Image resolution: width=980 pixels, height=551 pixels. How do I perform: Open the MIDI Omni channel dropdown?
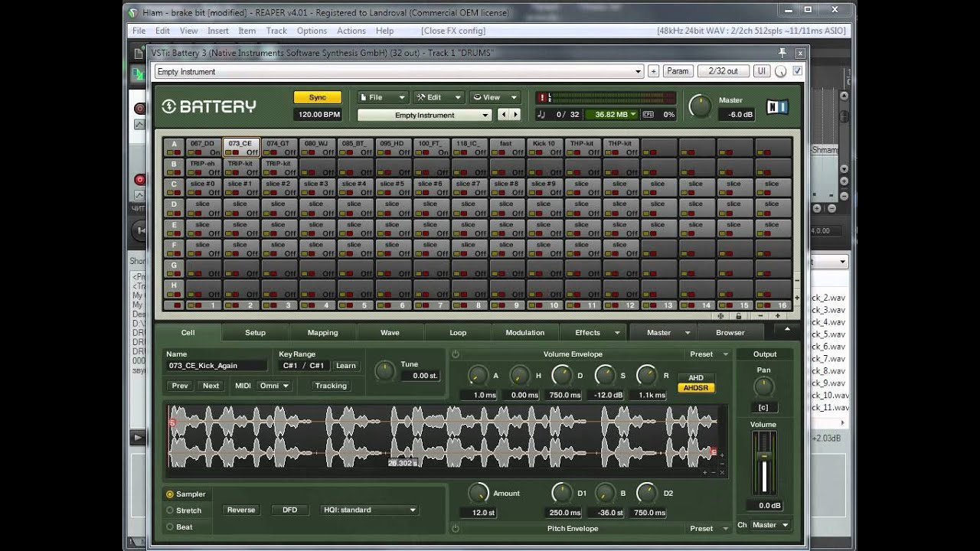[x=273, y=386]
